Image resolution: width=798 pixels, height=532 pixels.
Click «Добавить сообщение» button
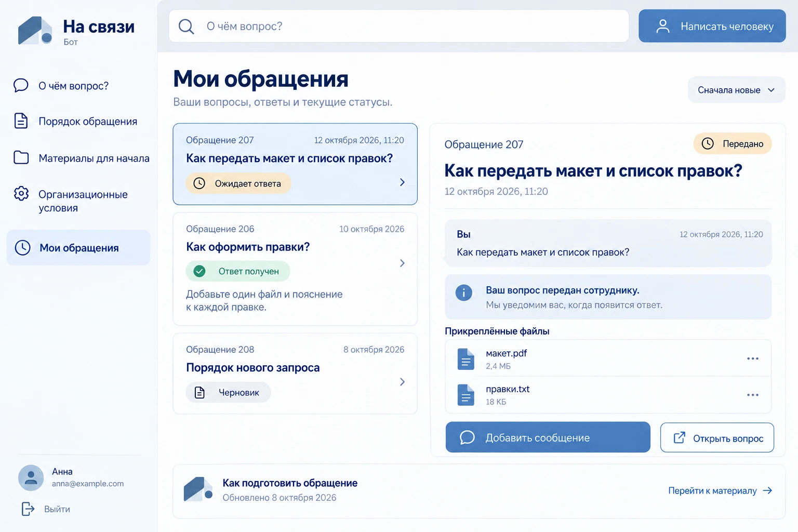(548, 437)
